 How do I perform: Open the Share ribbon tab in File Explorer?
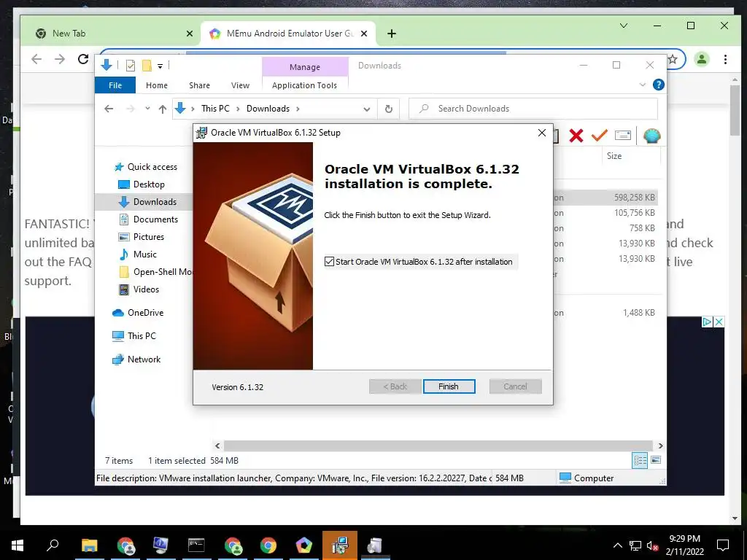[x=199, y=85]
